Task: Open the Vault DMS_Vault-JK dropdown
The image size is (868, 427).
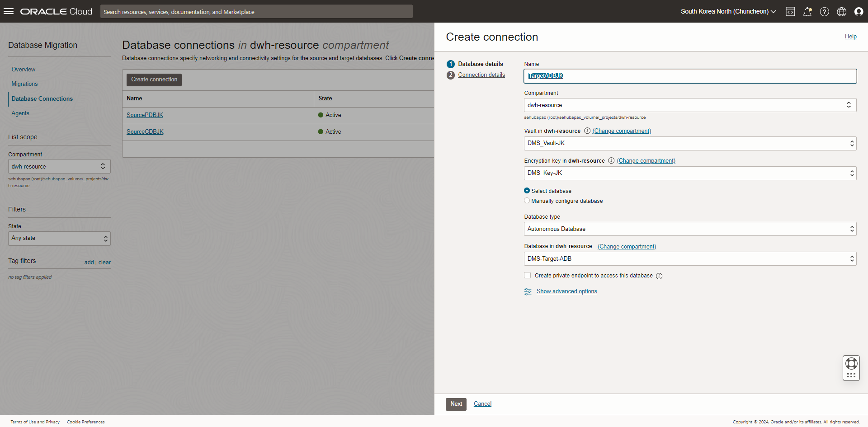Action: (x=690, y=143)
